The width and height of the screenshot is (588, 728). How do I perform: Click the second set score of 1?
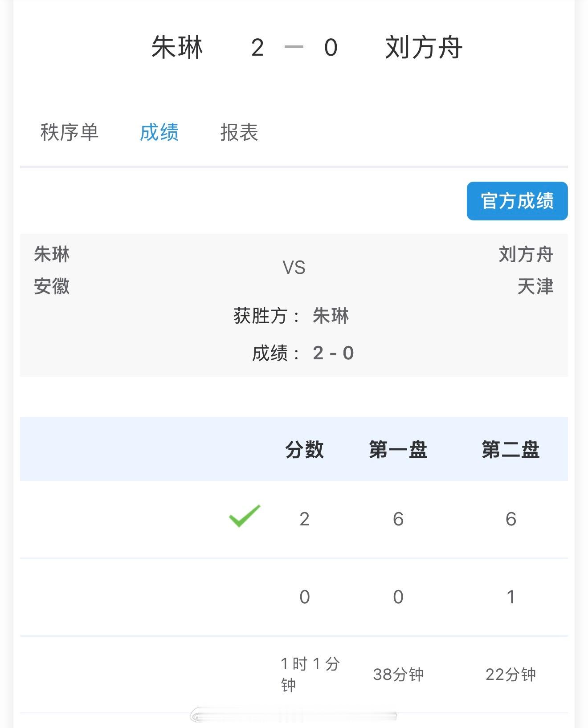point(510,597)
